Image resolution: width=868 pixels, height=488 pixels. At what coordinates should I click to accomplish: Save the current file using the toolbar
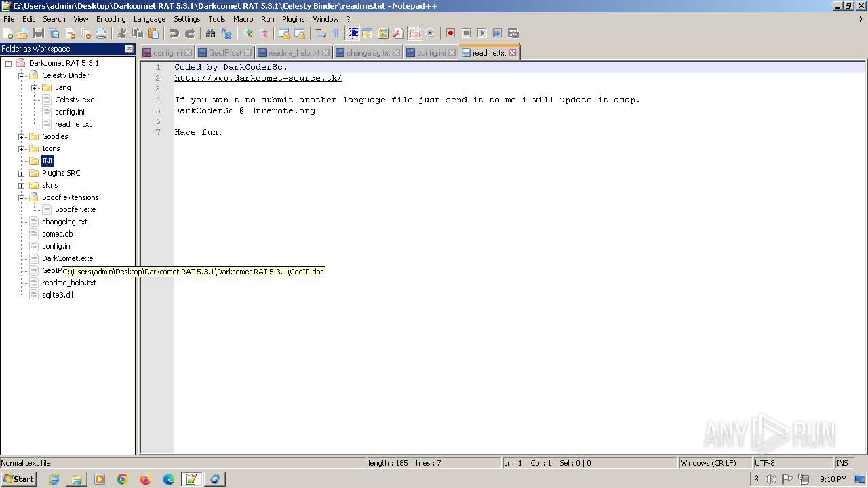[39, 33]
